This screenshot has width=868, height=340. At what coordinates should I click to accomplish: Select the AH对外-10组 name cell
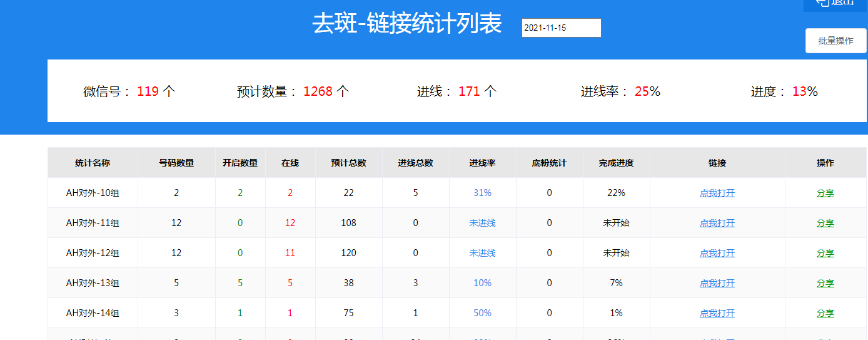pos(93,193)
